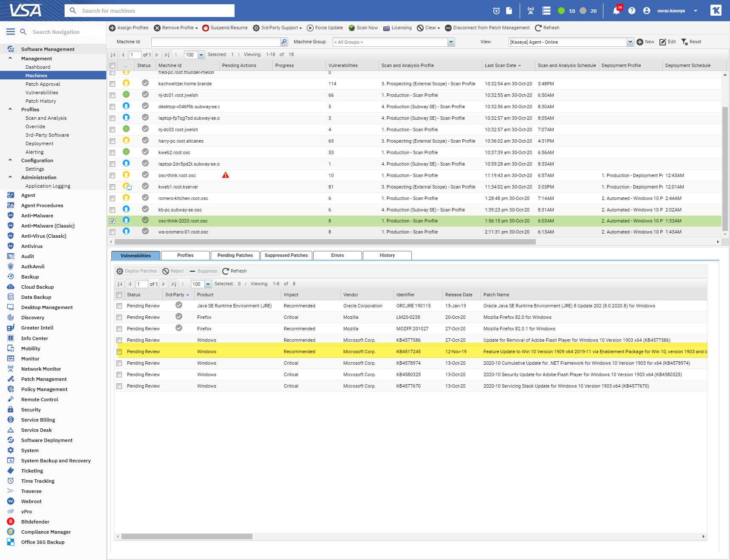Click the Service Billing dollar icon
The image size is (730, 560).
tap(11, 419)
